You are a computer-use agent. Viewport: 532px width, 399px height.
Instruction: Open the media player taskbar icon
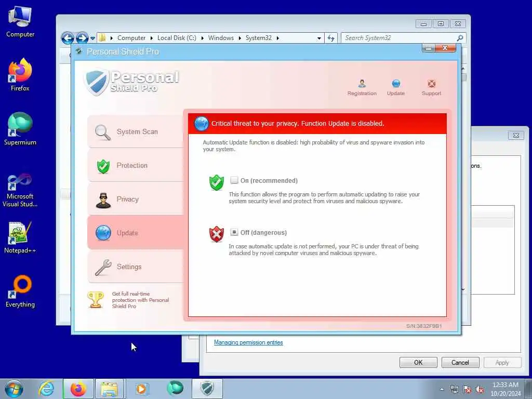[141, 389]
